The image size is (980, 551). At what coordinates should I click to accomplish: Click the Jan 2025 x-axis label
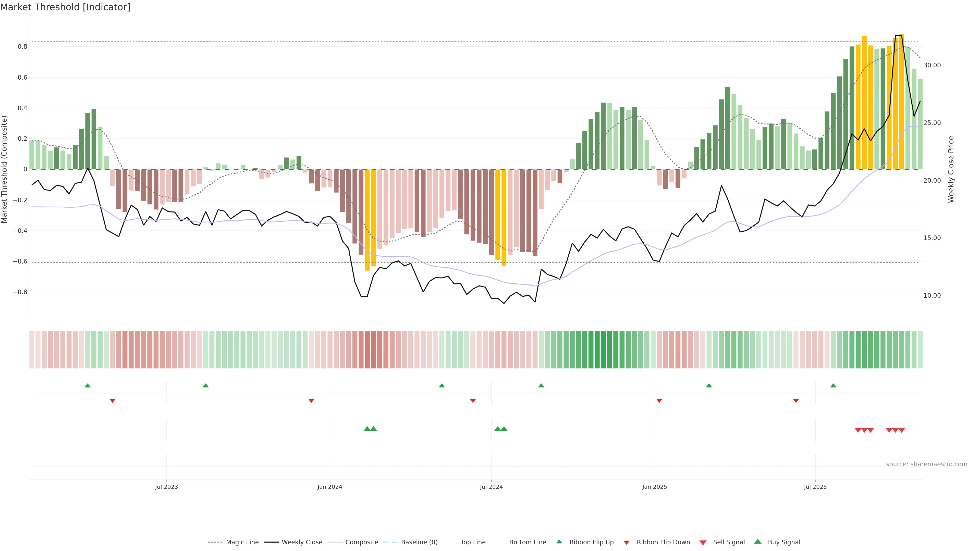pyautogui.click(x=654, y=487)
